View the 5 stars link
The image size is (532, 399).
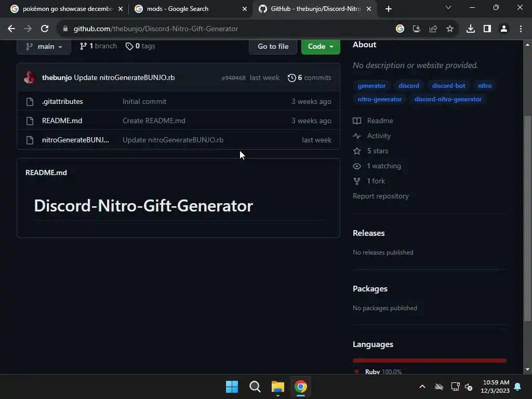tap(370, 151)
